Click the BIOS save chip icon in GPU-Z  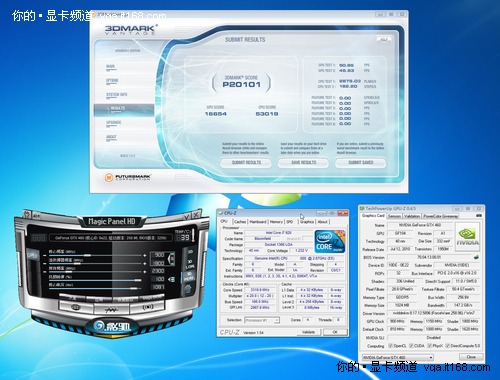(x=476, y=257)
